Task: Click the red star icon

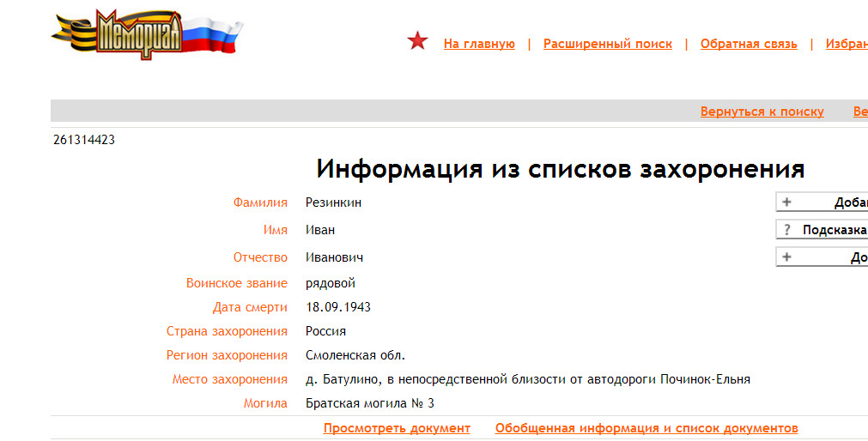Action: coord(418,41)
